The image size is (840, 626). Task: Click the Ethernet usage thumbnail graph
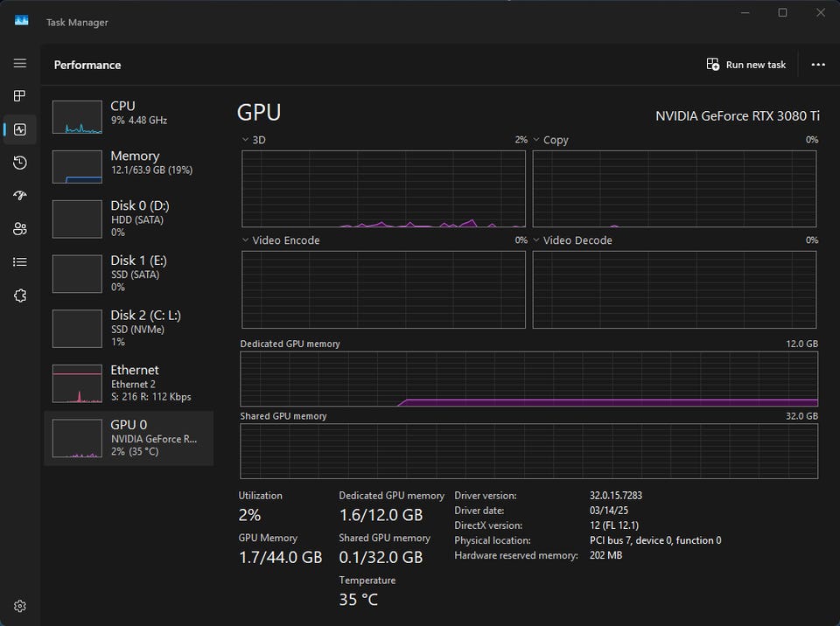coord(77,383)
